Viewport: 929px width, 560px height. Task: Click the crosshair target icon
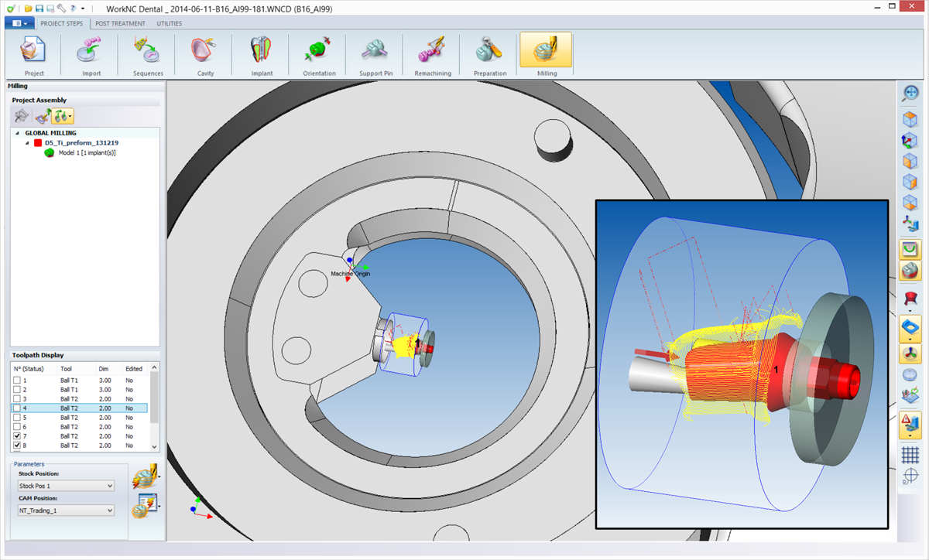910,476
